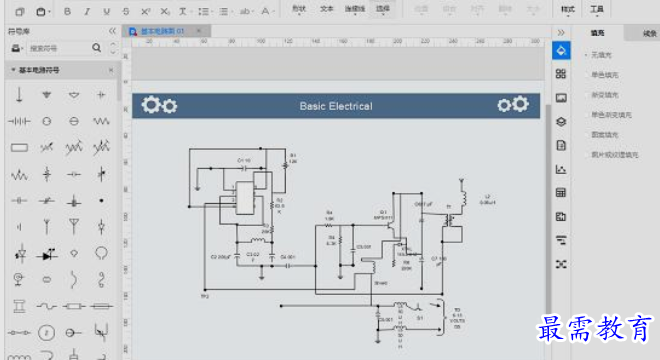Screen dimensions: 660x360
Task: Click the copy icon in toolbar
Action: pyautogui.click(x=19, y=12)
